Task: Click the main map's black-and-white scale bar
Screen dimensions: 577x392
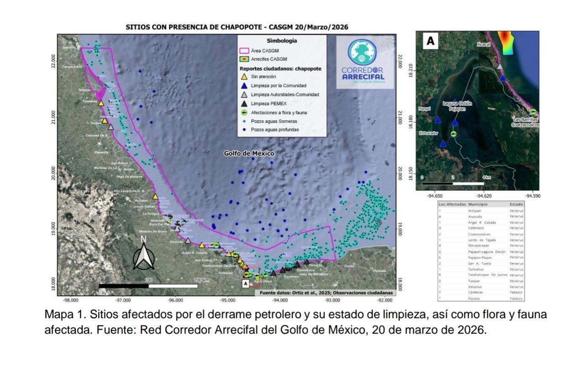Action: [x=148, y=286]
